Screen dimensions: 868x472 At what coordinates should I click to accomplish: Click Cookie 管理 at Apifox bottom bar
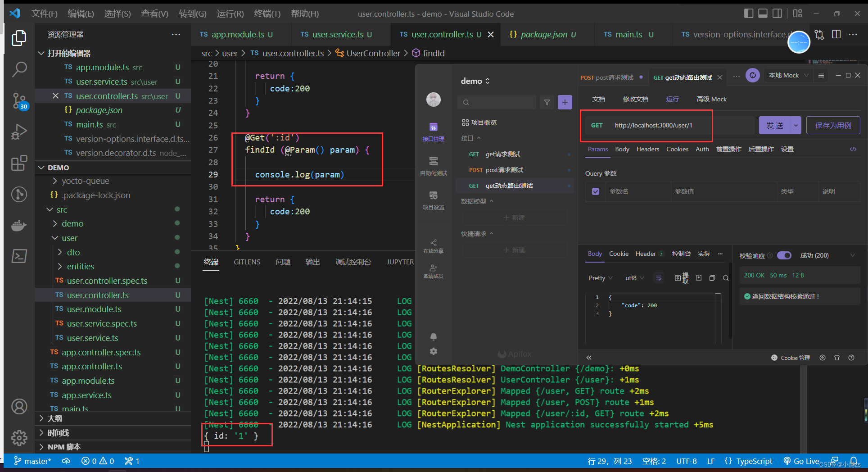coord(791,358)
